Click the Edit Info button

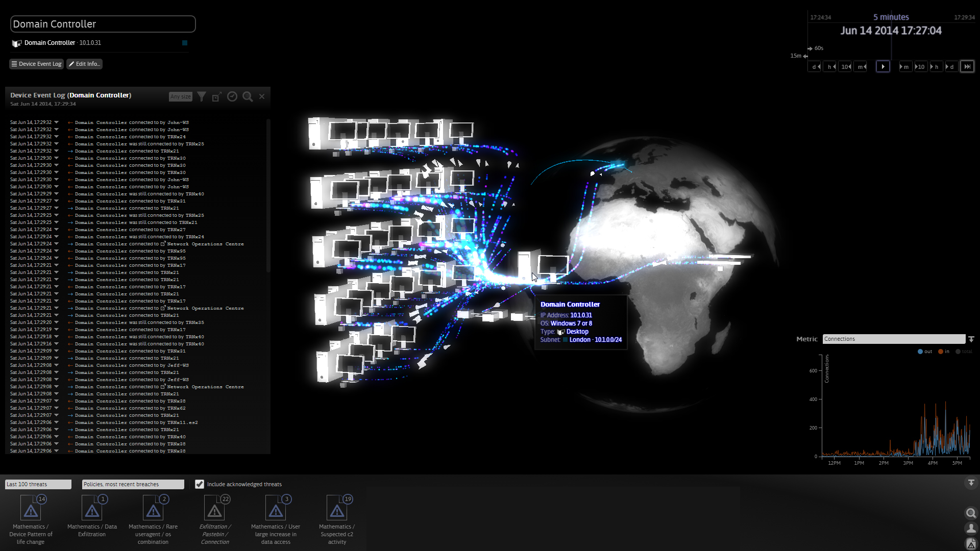tap(84, 64)
